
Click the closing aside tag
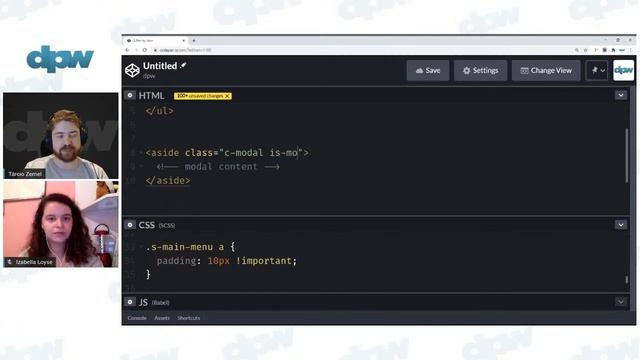168,180
